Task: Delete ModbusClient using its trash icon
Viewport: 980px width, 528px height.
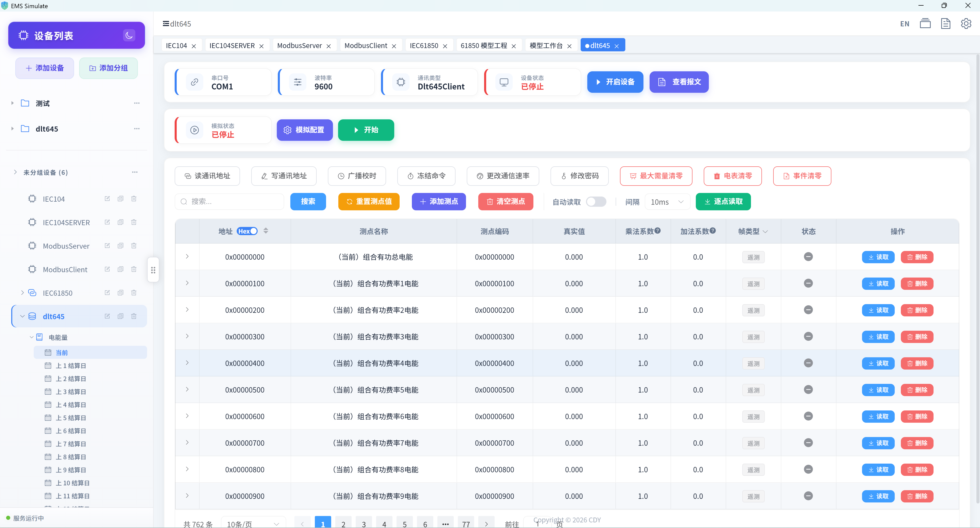Action: click(134, 269)
